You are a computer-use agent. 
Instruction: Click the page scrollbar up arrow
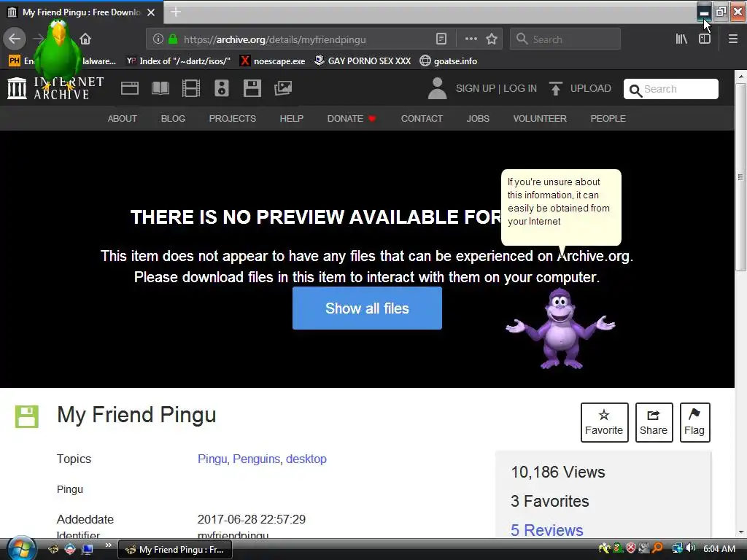pyautogui.click(x=740, y=76)
